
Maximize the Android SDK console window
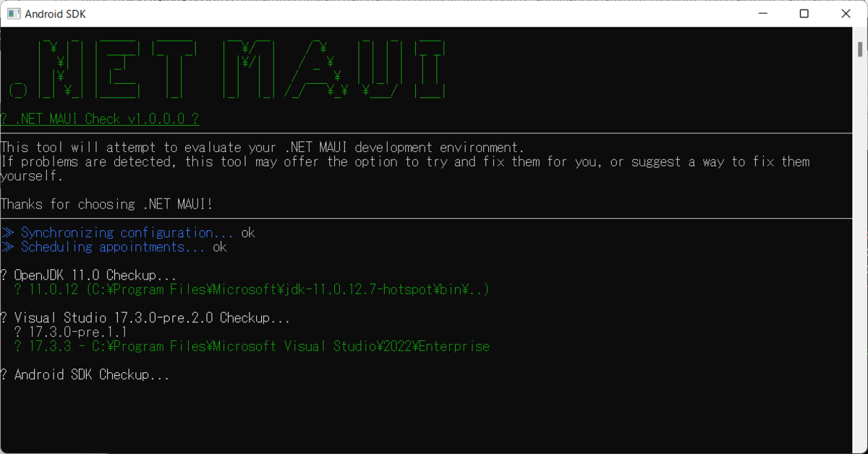coord(804,14)
